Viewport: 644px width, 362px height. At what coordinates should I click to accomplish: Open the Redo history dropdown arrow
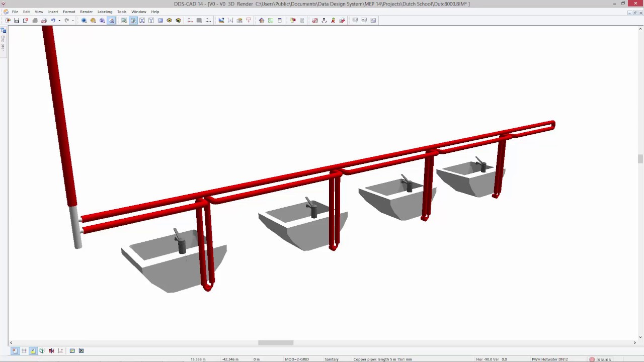[73, 20]
